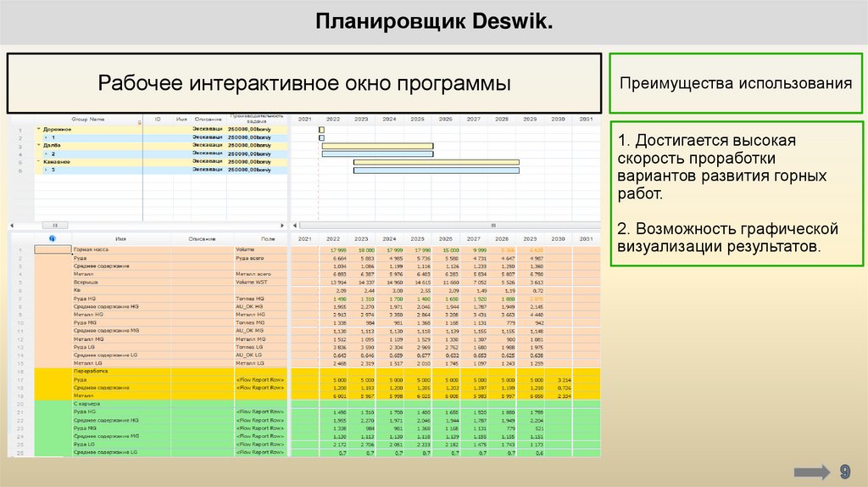
Task: Click the Рабочее интерактивное окно программы title box
Action: tap(304, 83)
